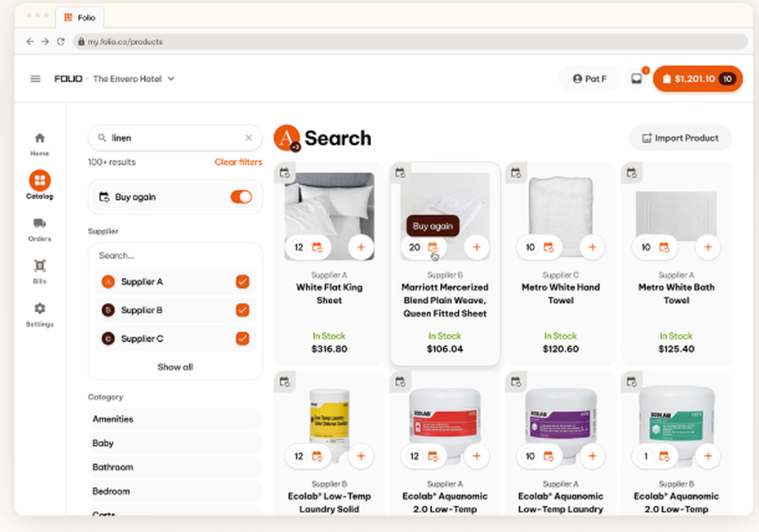Click the browser address bar
This screenshot has width=759, height=532.
point(411,42)
